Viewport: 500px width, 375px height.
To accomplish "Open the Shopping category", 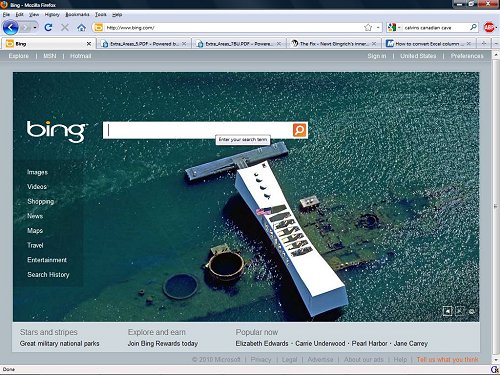I will tap(40, 201).
